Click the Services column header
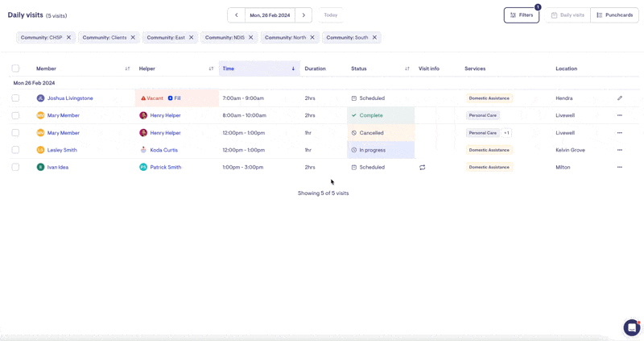 click(x=475, y=69)
